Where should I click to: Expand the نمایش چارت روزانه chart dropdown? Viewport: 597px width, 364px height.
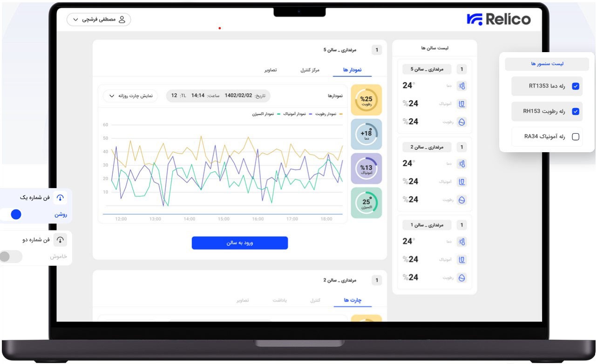130,96
